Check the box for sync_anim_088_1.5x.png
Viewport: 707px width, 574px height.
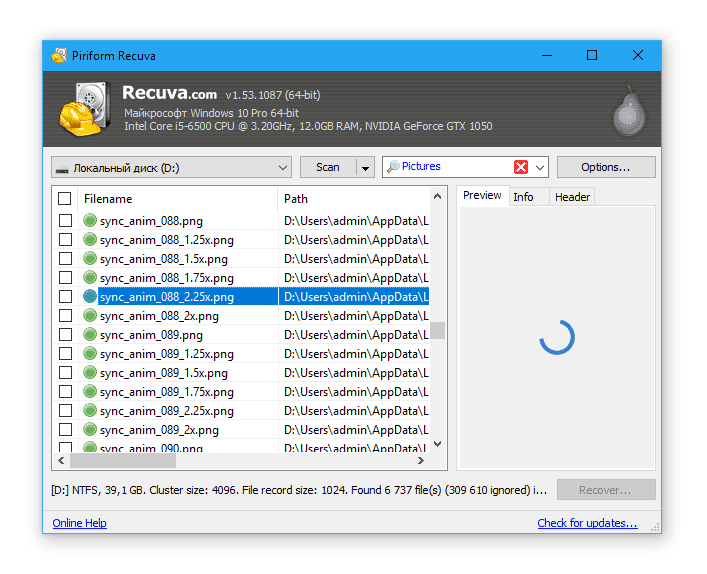pyautogui.click(x=65, y=258)
